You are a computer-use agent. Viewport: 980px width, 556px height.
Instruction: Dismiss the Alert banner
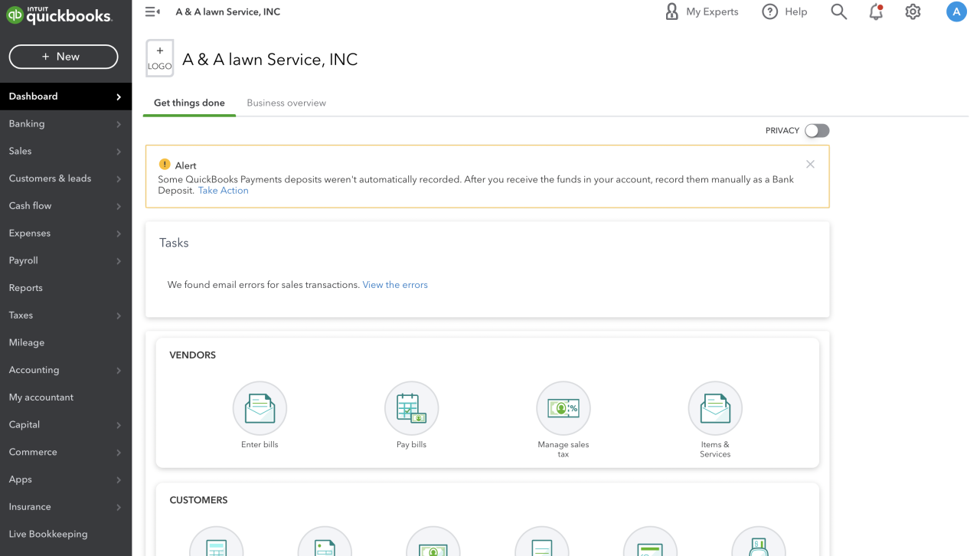click(x=810, y=165)
